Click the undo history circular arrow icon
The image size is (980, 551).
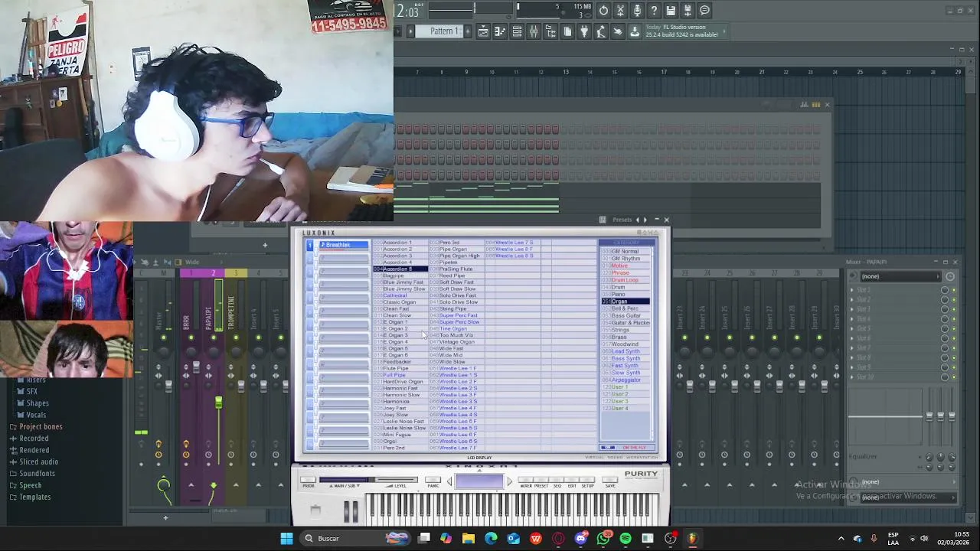603,10
